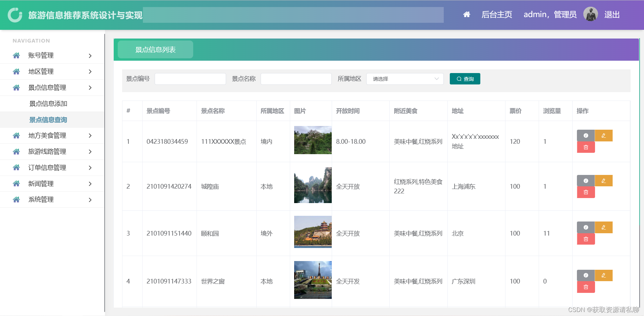
Task: Edit the 世界之窗 row
Action: 604,275
